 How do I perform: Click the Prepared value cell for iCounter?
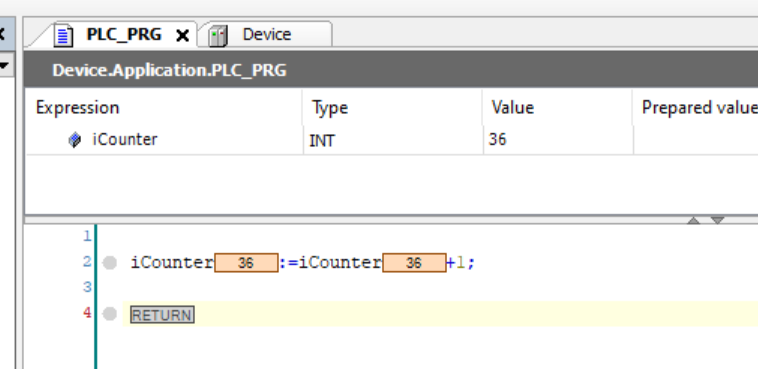[695, 140]
